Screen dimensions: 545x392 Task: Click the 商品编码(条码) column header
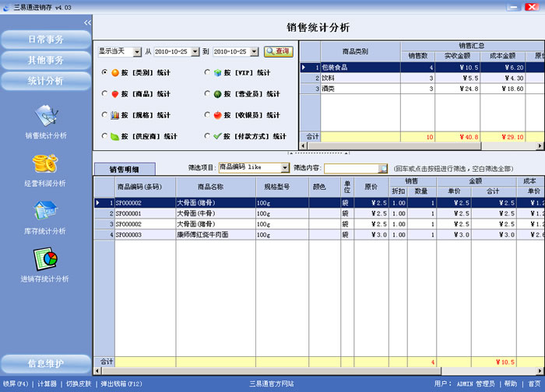coord(146,187)
